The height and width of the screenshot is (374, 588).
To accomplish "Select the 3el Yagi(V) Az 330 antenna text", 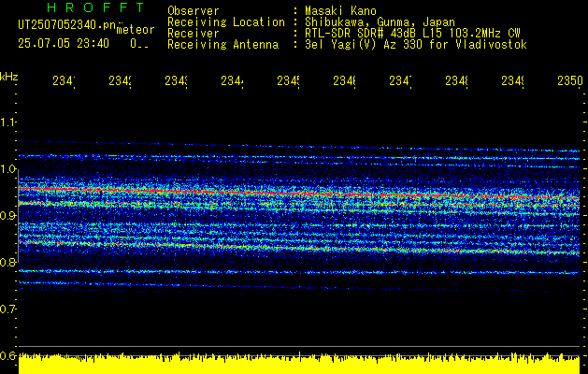I will click(x=416, y=45).
